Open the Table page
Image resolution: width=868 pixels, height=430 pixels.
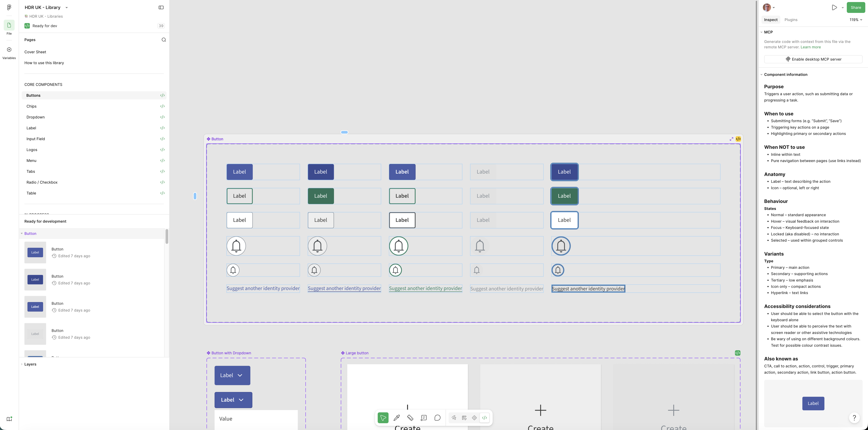(94, 193)
